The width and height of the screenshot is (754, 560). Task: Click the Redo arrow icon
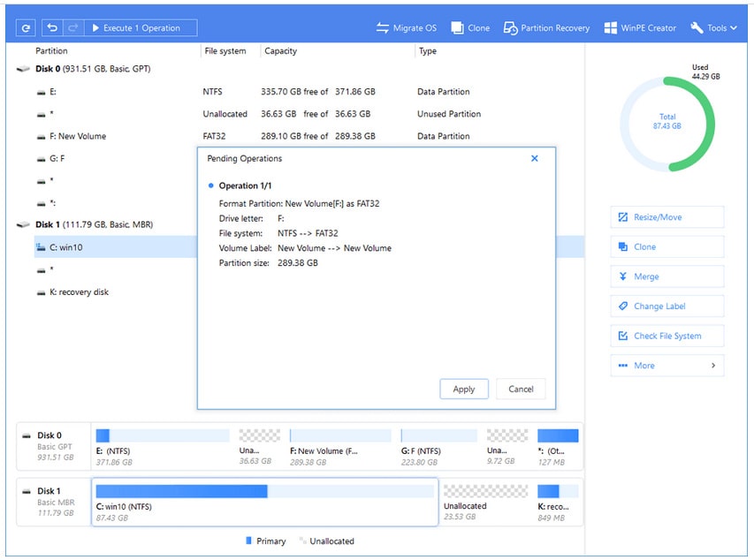[74, 26]
